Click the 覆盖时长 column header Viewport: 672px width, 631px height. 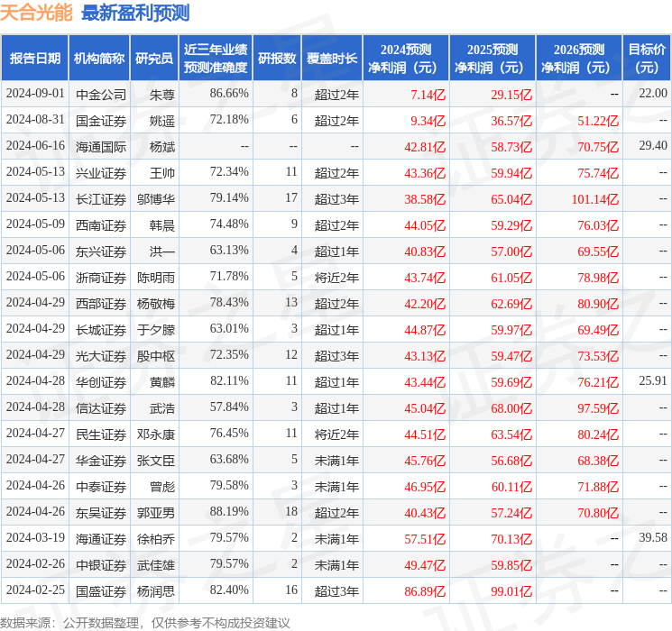332,59
